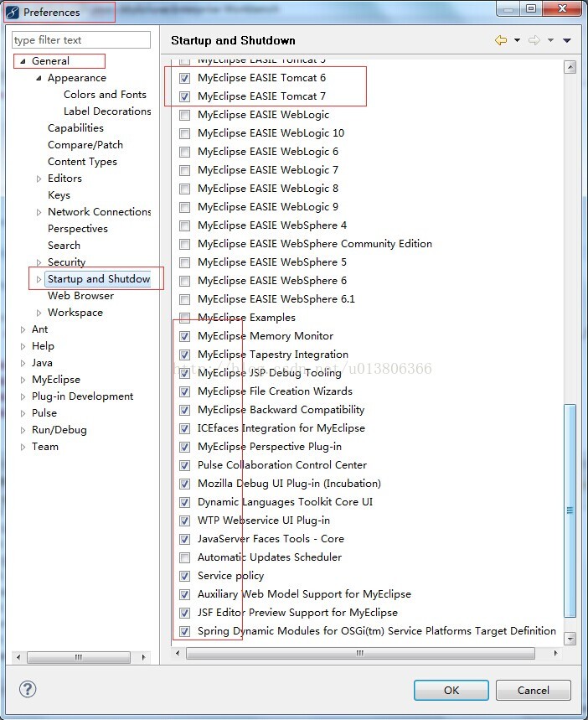Click the tree panel scroll right arrow

click(144, 657)
